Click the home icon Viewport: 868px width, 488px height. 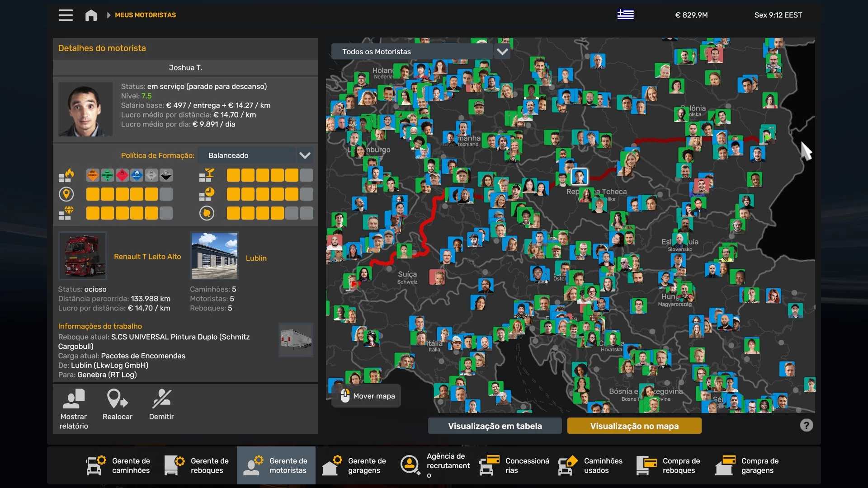[91, 15]
